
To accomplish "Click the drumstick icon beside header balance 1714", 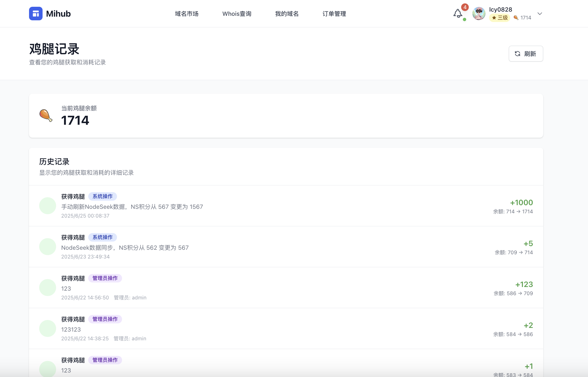I will coord(516,18).
